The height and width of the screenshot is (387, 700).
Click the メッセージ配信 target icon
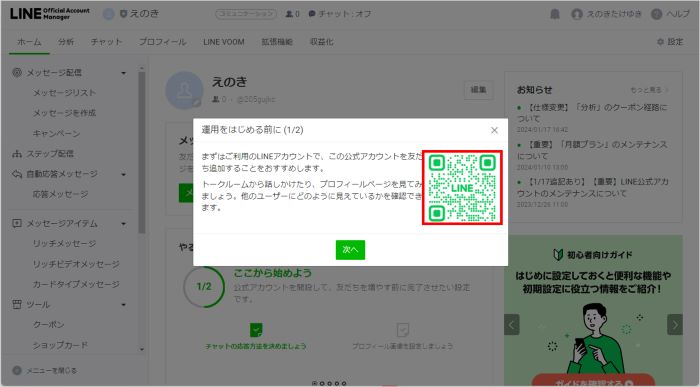point(17,72)
